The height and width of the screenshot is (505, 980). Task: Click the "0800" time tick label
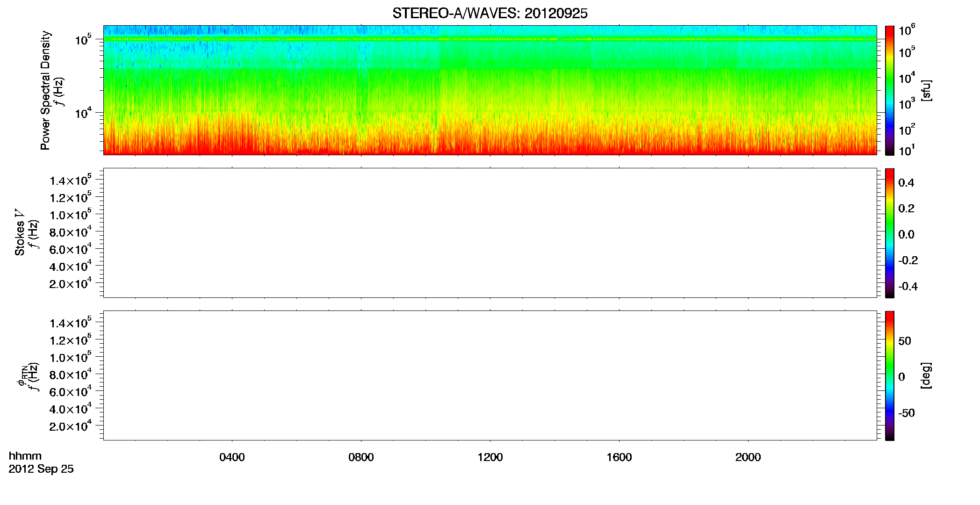[361, 457]
